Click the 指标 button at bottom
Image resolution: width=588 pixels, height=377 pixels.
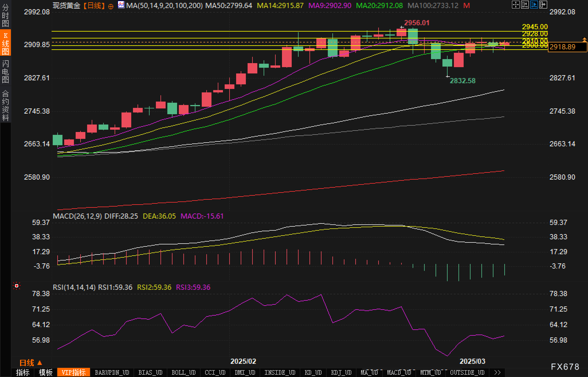(x=23, y=372)
